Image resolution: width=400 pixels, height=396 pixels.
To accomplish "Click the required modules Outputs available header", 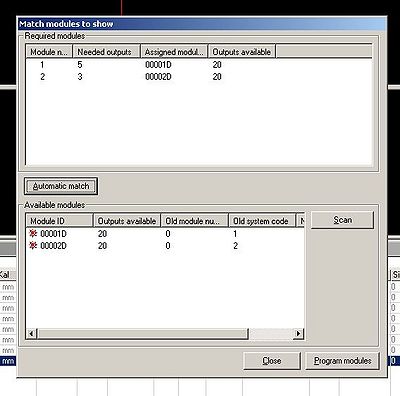I will tap(242, 52).
